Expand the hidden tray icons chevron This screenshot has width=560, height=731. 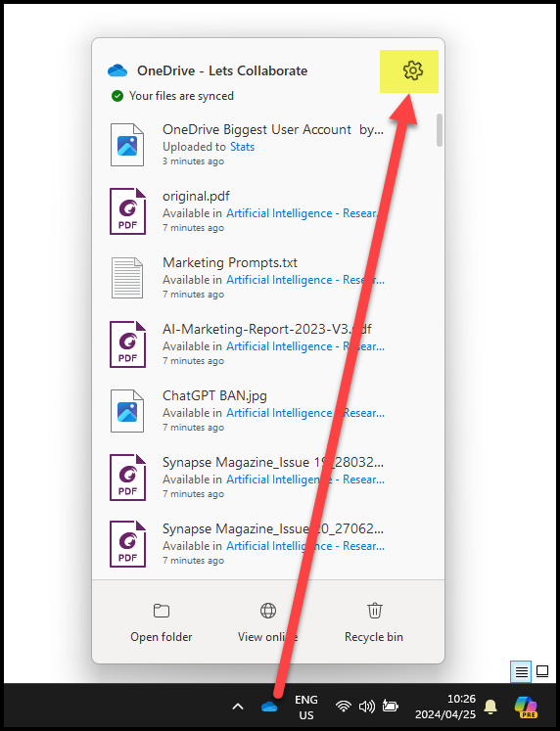pos(238,707)
